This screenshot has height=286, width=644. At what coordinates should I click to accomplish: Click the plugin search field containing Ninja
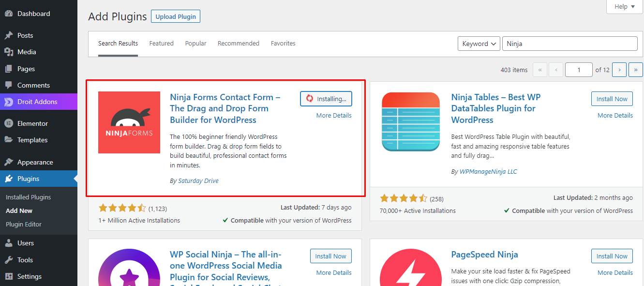click(570, 44)
